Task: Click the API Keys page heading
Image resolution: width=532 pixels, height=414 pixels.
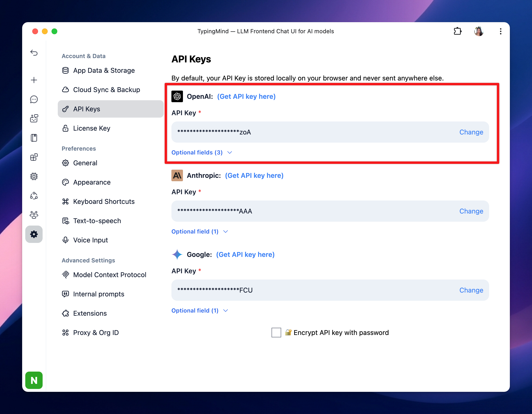Action: pos(191,59)
